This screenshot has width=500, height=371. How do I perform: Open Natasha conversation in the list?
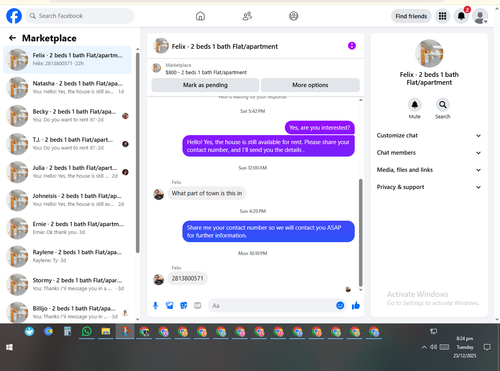tap(67, 88)
